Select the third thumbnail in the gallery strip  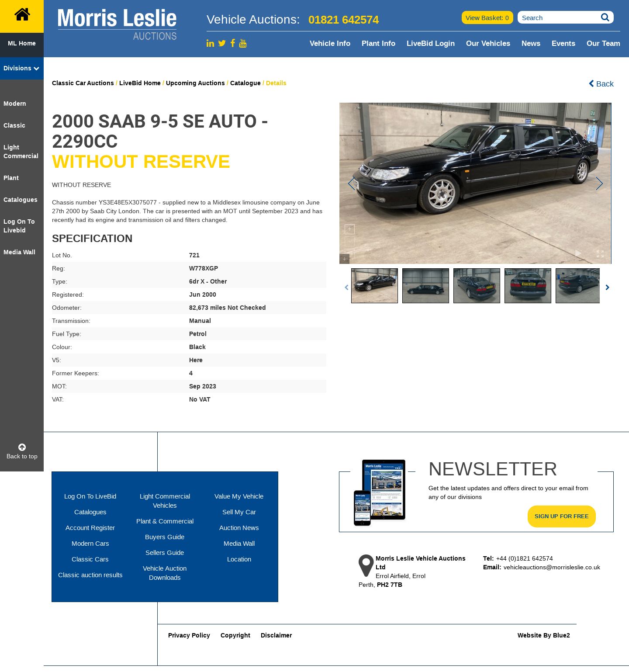point(477,286)
